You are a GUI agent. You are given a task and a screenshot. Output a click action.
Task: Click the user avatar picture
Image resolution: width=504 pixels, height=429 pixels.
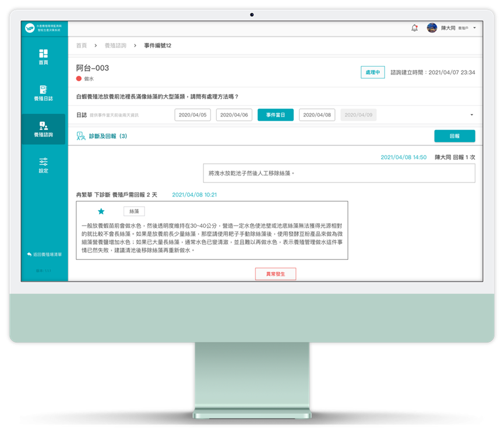click(x=432, y=28)
